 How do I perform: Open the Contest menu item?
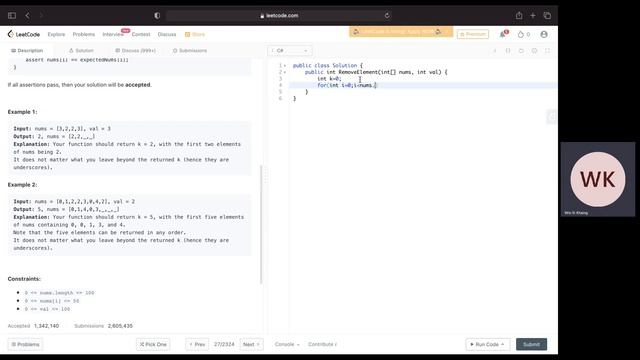click(141, 34)
